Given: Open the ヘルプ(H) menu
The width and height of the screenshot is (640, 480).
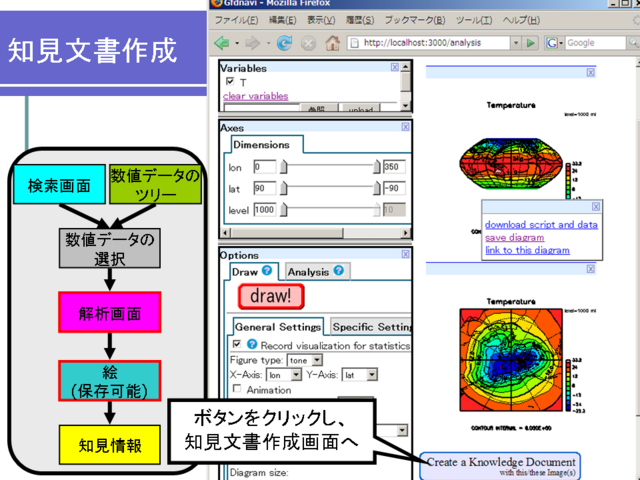Looking at the screenshot, I should (521, 20).
